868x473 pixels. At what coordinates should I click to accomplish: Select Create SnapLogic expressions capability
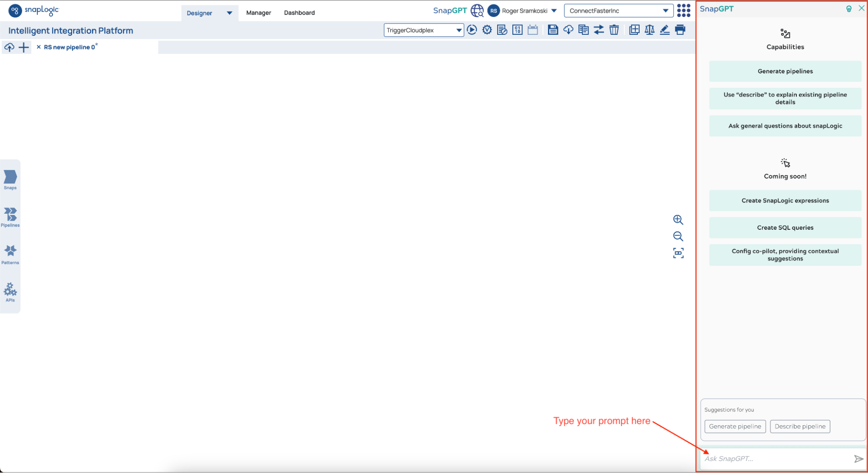785,200
